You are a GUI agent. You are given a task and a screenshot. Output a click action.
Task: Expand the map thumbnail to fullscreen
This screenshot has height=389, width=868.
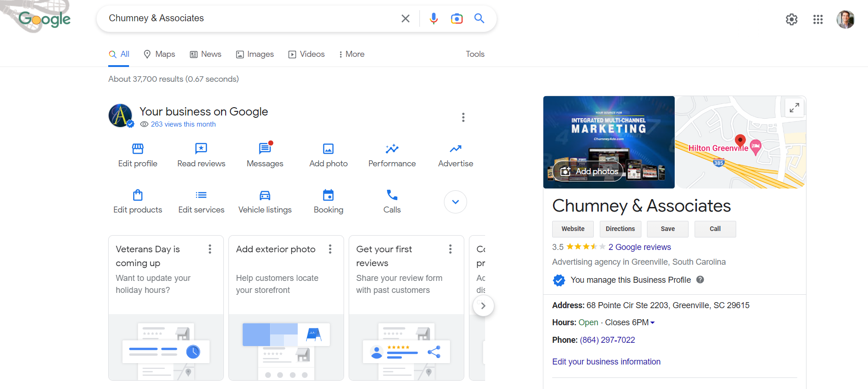[794, 108]
